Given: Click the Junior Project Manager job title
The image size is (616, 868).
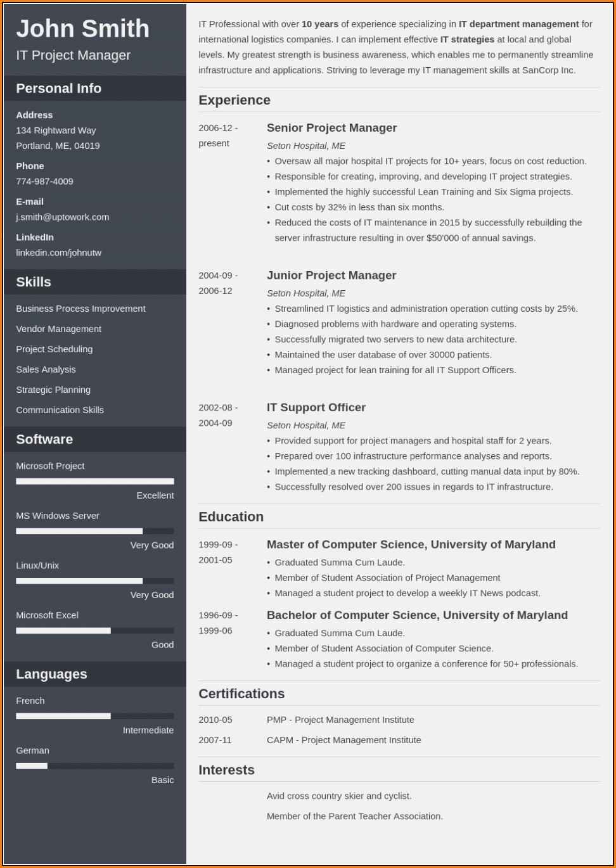Looking at the screenshot, I should 331,276.
